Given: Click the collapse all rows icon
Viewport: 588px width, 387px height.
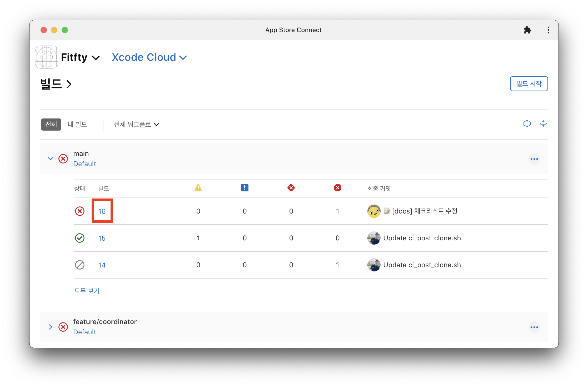Looking at the screenshot, I should 543,124.
